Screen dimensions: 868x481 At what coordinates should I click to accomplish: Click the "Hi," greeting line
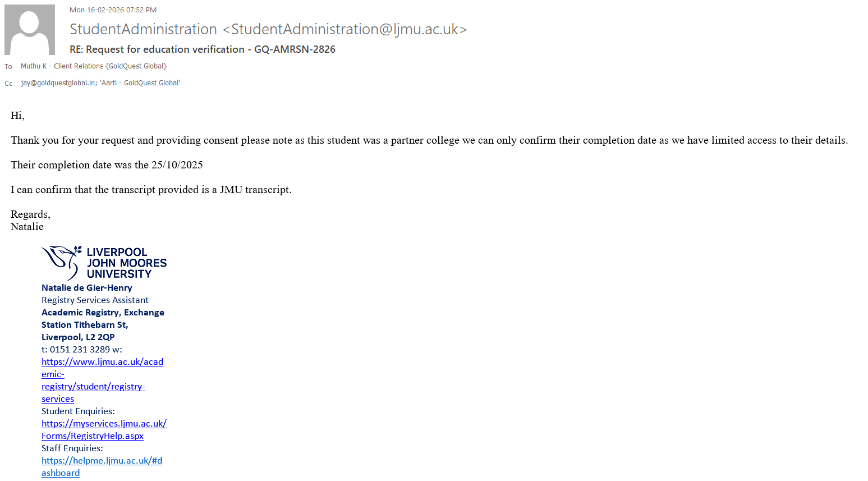click(17, 116)
